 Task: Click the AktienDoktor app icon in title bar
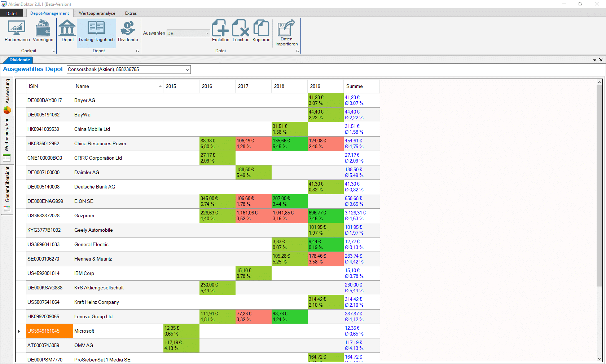coord(4,4)
